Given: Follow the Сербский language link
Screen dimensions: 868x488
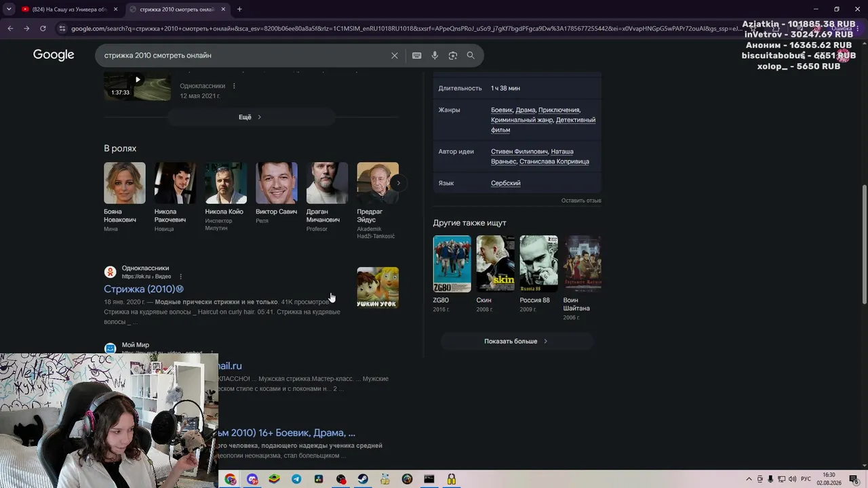Looking at the screenshot, I should [x=506, y=183].
